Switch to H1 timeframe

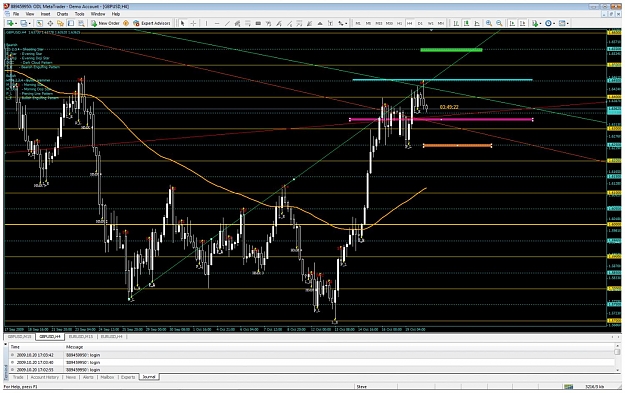click(x=399, y=23)
